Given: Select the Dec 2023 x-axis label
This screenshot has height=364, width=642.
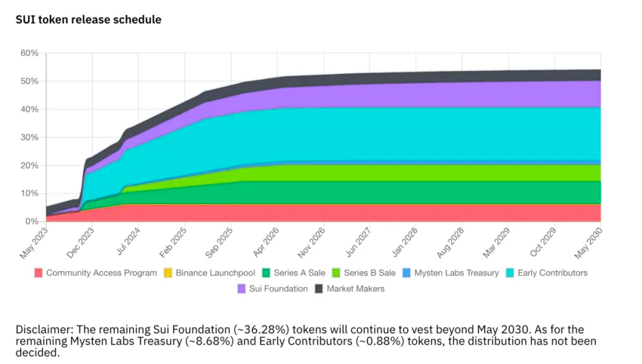Looking at the screenshot, I should coord(81,243).
